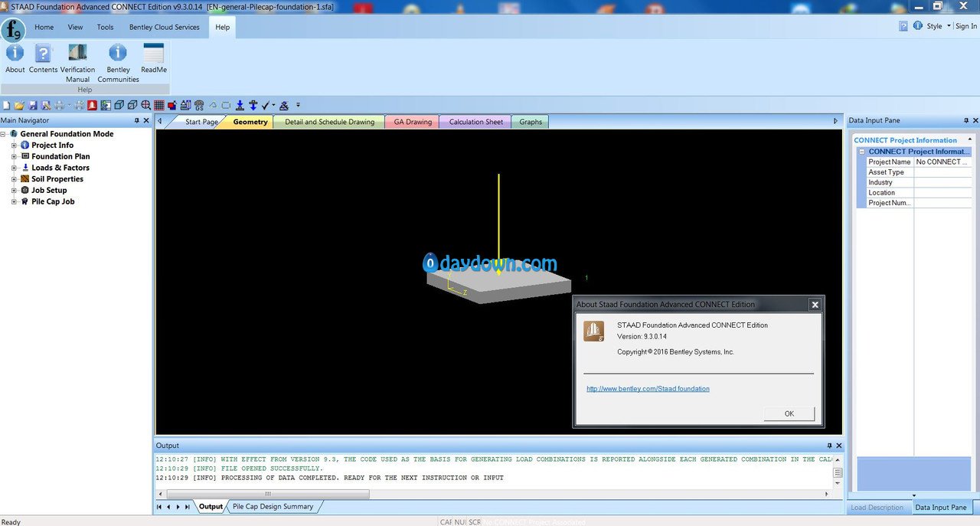Viewport: 980px width, 526px height.
Task: Open the Bentley Cloud Services tab
Action: click(165, 27)
